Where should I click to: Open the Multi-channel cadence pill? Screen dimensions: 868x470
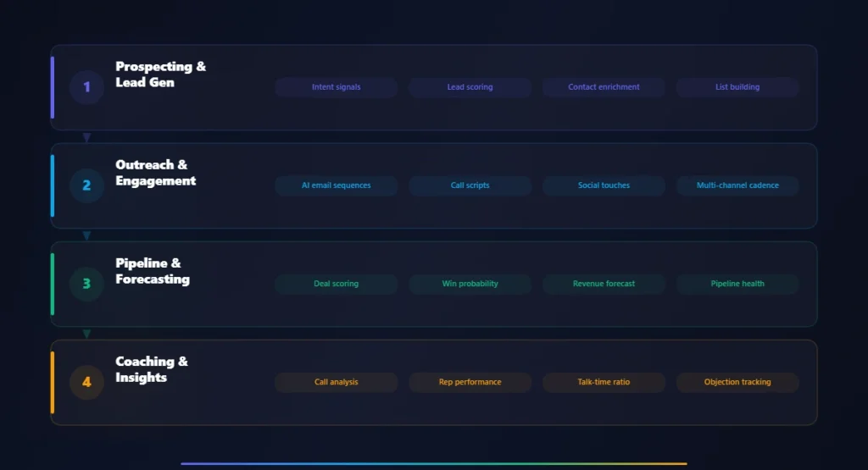click(737, 185)
